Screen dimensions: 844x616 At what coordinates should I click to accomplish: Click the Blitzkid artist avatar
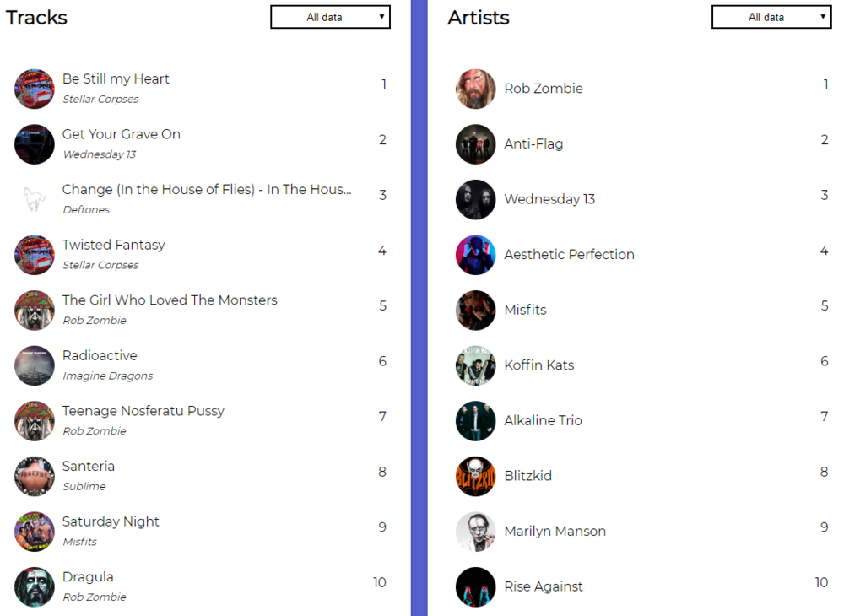click(x=476, y=476)
